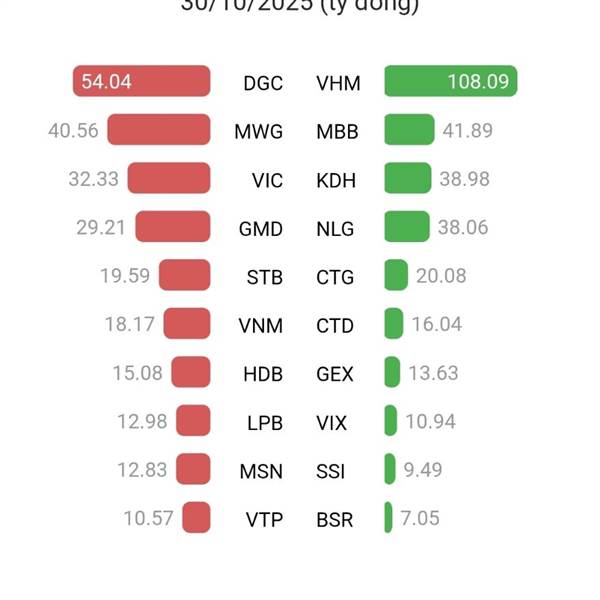This screenshot has width=600, height=600.
Task: Click the red DGC bar showing 54.04
Action: tap(141, 82)
